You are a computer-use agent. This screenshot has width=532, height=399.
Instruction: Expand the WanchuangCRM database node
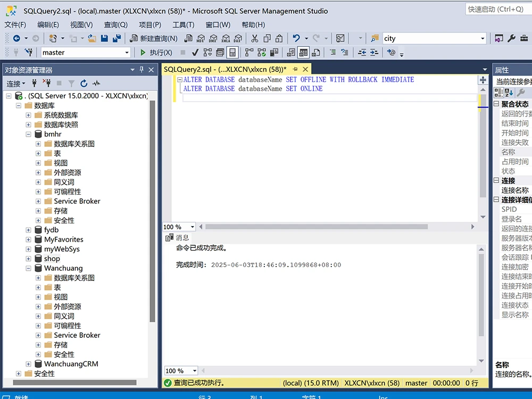(x=29, y=364)
